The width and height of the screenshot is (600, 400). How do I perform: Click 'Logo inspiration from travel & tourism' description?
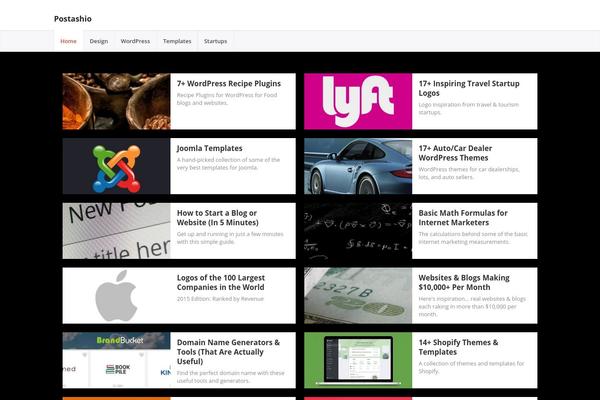pos(469,108)
